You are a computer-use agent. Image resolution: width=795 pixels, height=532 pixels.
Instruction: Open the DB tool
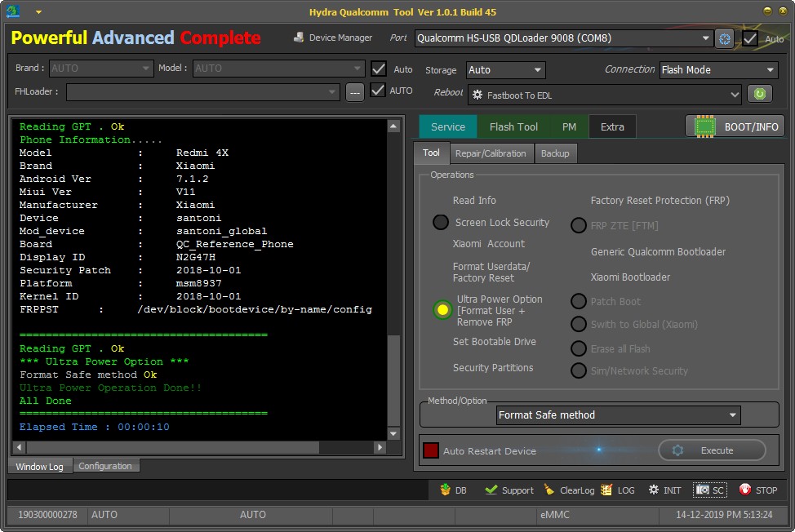click(453, 490)
